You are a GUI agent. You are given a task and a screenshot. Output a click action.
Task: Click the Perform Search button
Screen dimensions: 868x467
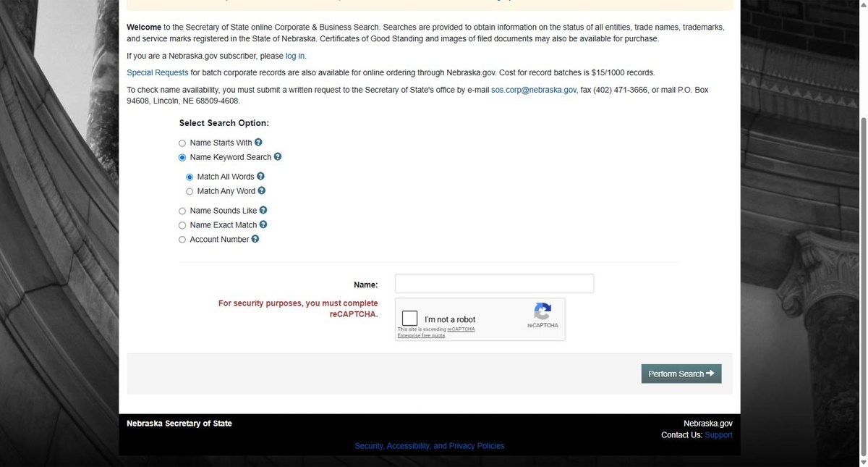tap(681, 374)
